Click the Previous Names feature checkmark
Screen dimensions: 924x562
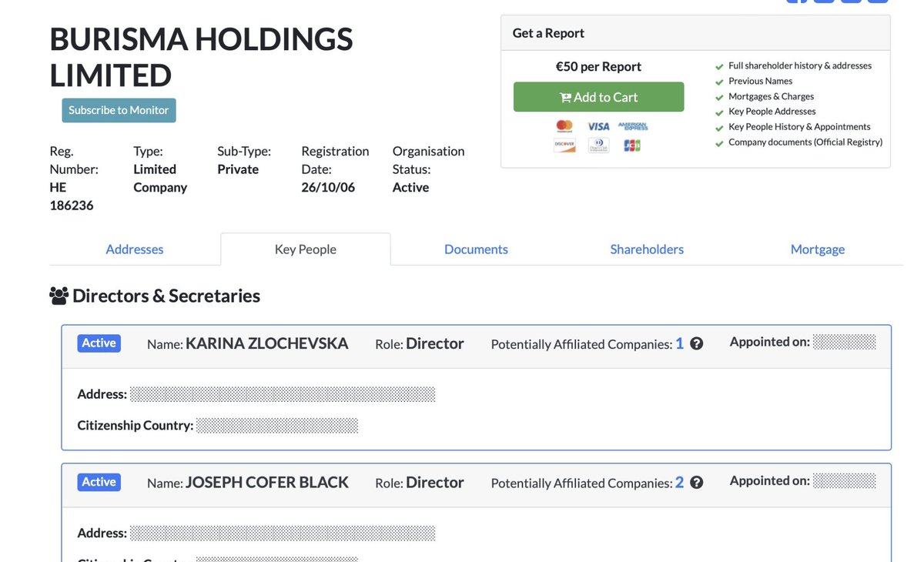click(x=719, y=82)
